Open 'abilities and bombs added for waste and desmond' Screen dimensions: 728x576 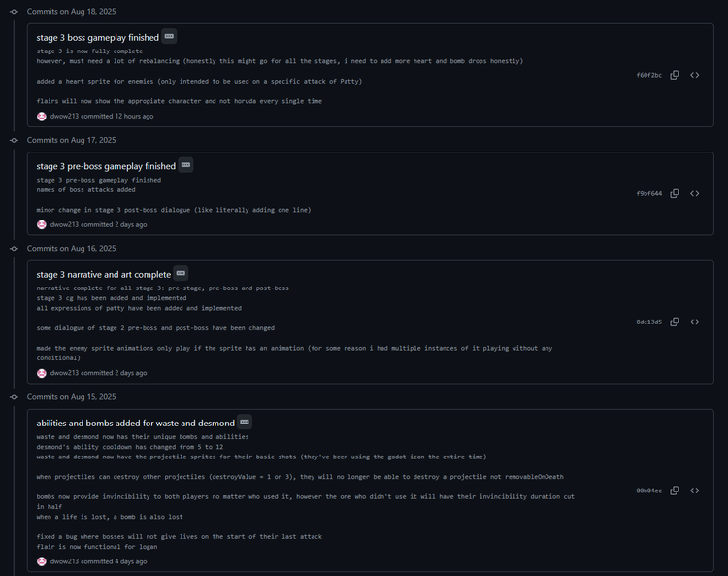click(x=136, y=424)
